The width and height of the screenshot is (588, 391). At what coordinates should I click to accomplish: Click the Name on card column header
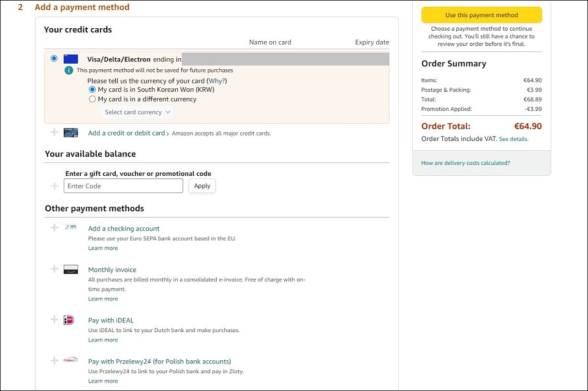(x=270, y=42)
